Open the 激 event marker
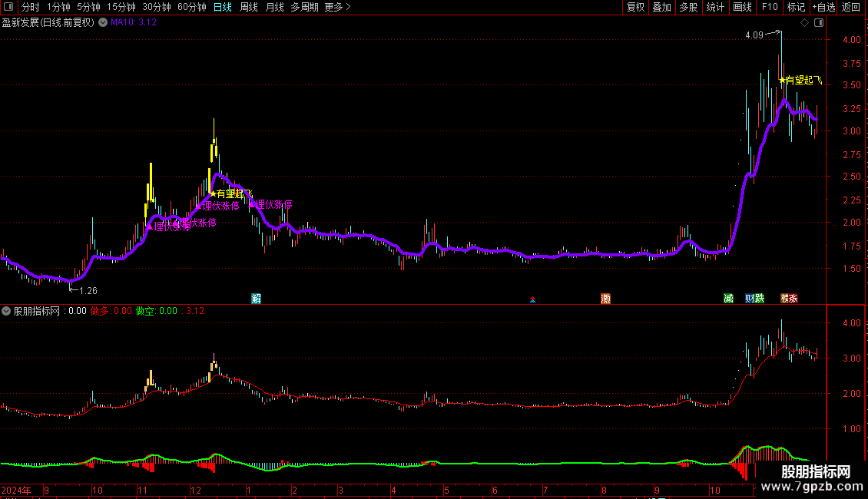 605,299
